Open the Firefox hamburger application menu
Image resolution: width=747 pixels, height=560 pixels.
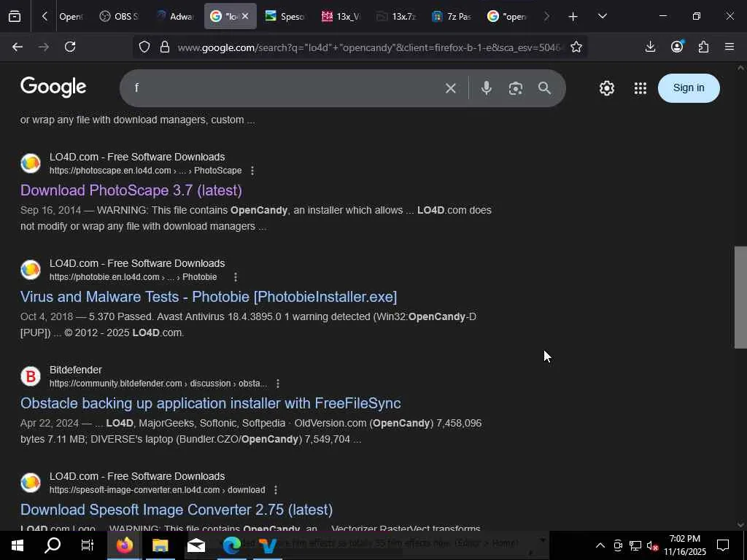(729, 47)
